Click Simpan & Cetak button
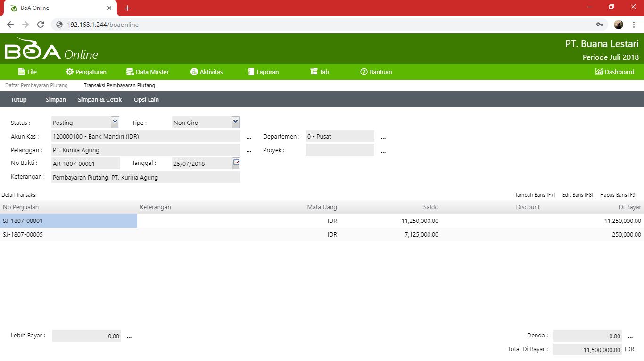 99,100
